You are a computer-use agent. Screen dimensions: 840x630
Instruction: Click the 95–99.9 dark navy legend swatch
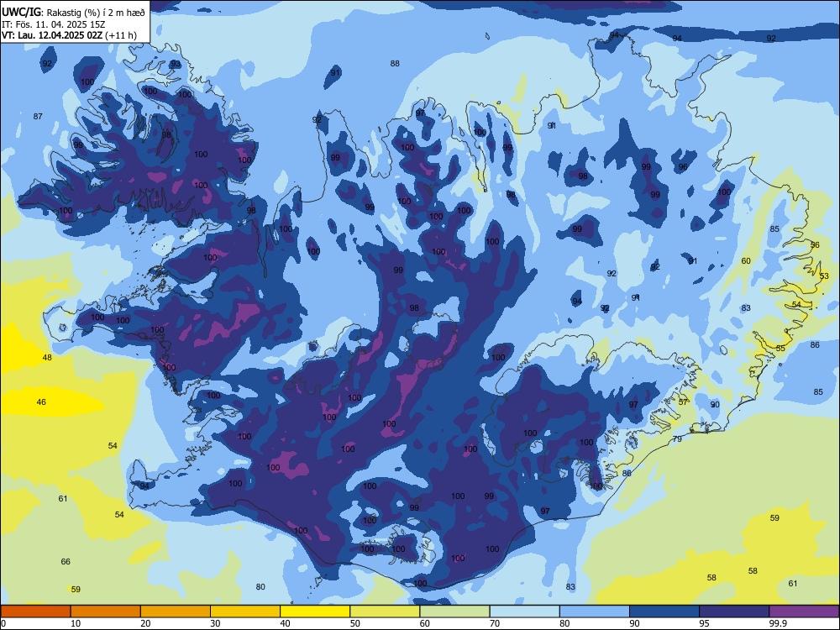[x=734, y=612]
